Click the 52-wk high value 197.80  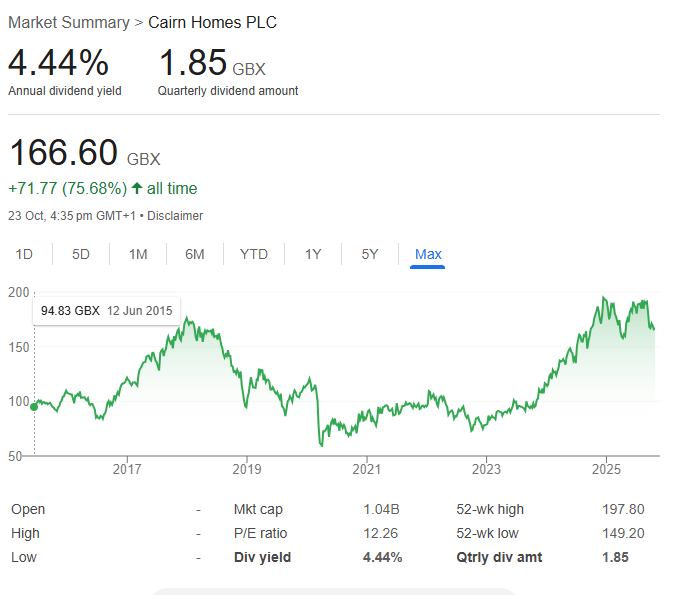(x=623, y=509)
